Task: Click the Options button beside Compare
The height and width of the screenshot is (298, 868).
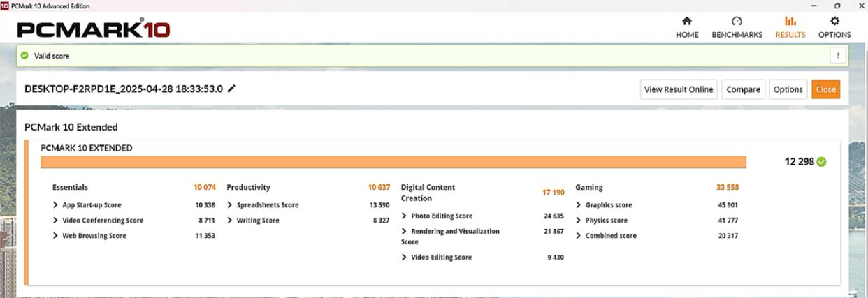Action: 788,89
